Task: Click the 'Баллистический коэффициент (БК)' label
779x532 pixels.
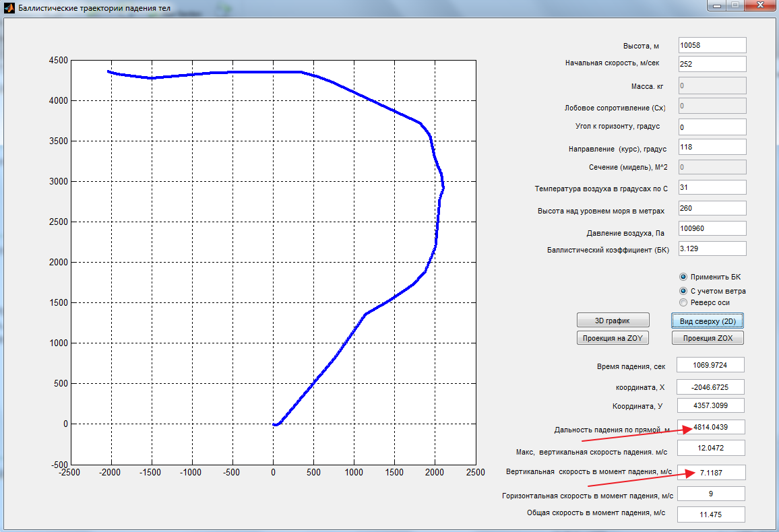Action: click(608, 250)
